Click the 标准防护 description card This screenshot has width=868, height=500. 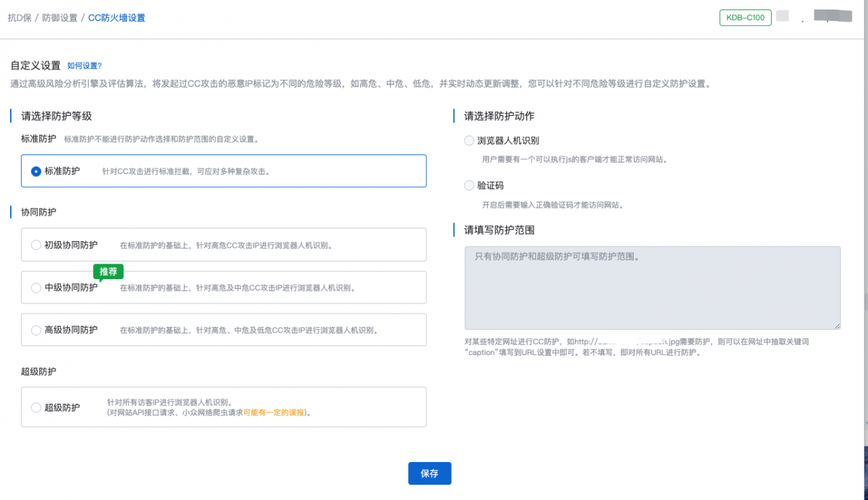point(224,171)
